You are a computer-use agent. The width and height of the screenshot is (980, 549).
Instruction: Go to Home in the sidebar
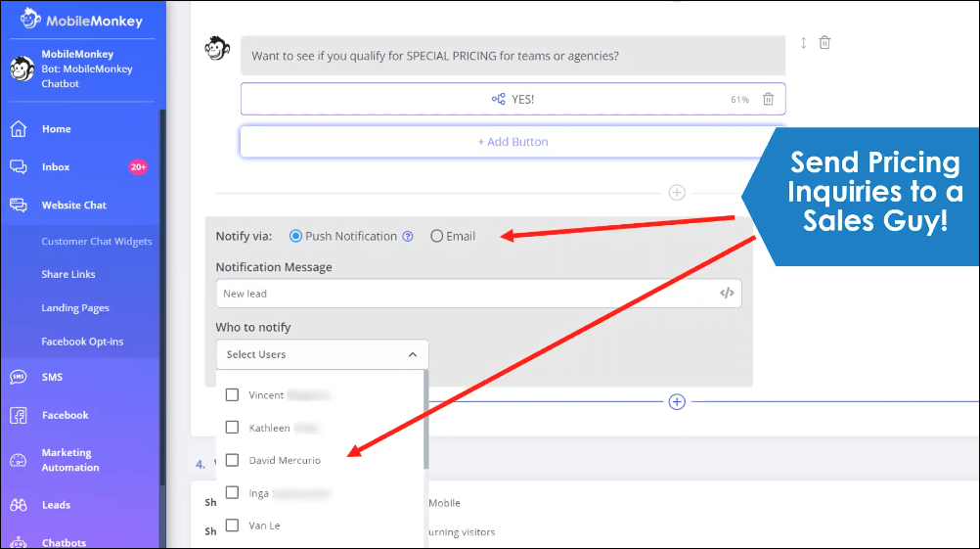tap(57, 129)
